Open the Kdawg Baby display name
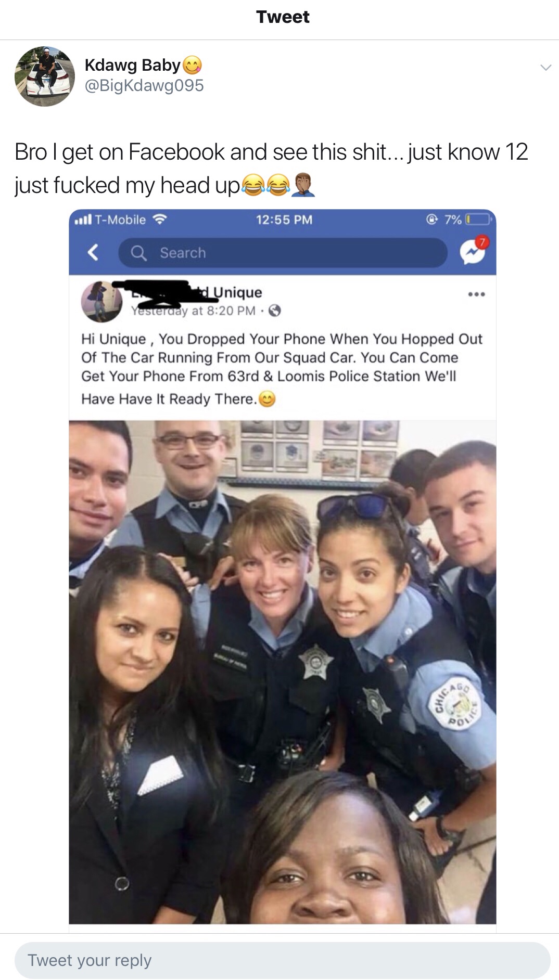 [132, 65]
